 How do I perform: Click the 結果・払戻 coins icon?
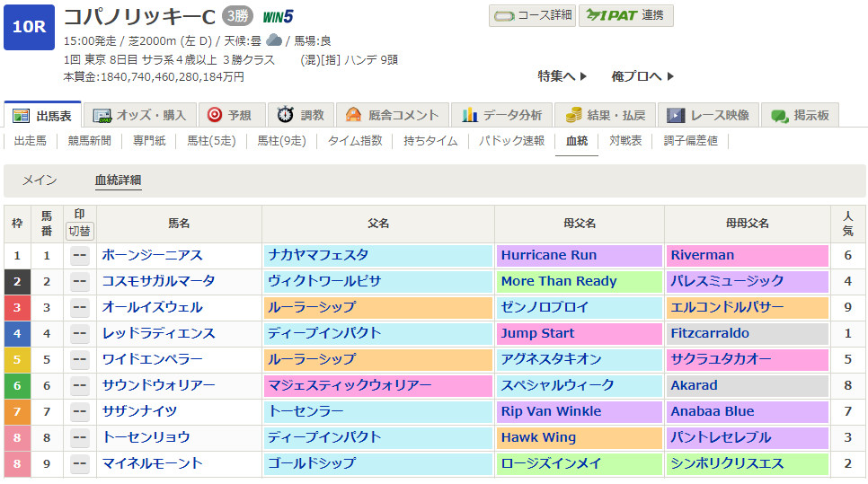572,115
